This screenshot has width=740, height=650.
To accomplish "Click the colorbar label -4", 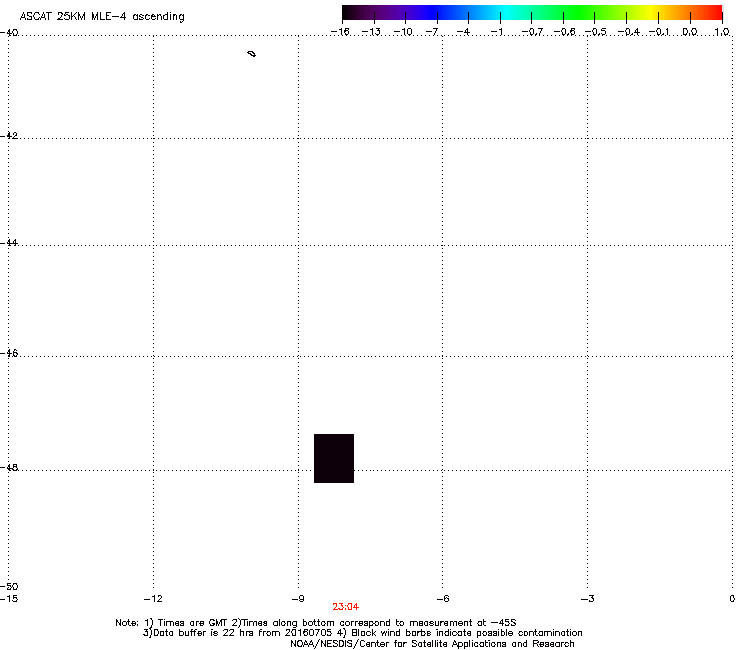I will click(x=463, y=32).
